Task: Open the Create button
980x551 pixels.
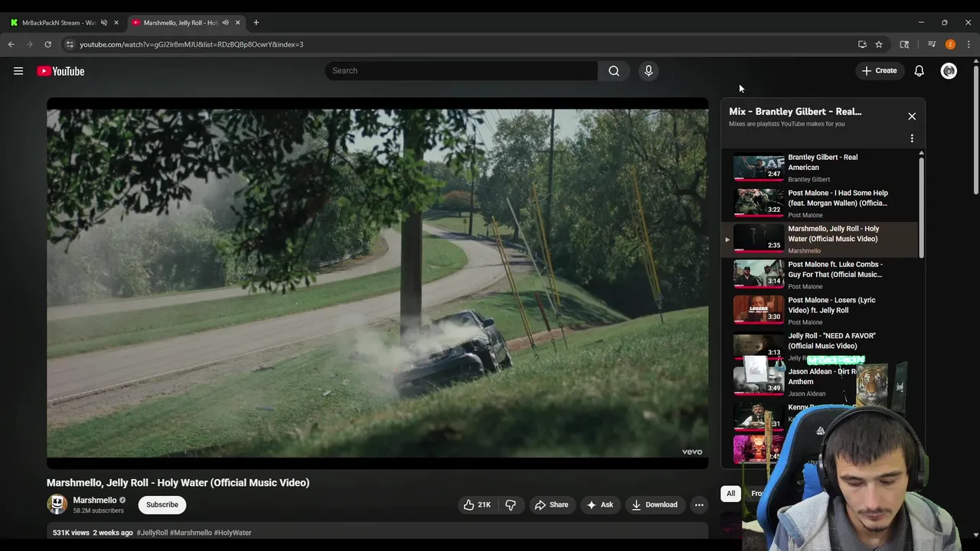Action: tap(879, 70)
